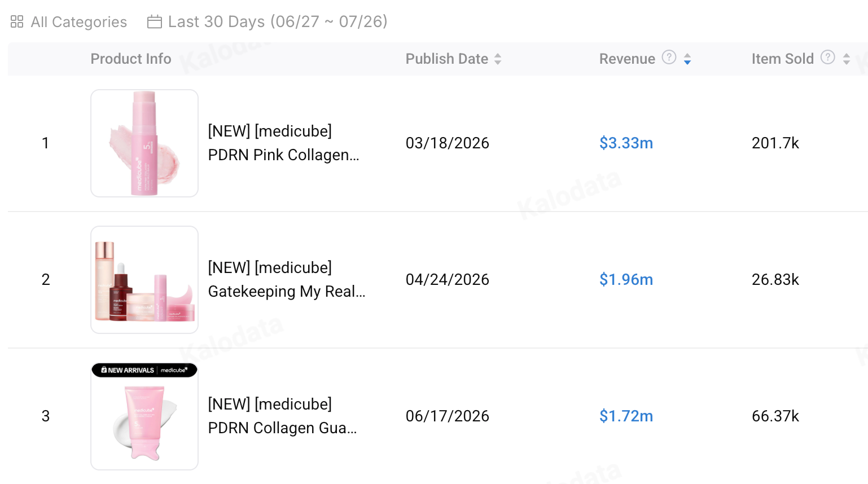Click the New Arrivals pink tube thumbnail
This screenshot has height=484, width=868.
click(144, 416)
